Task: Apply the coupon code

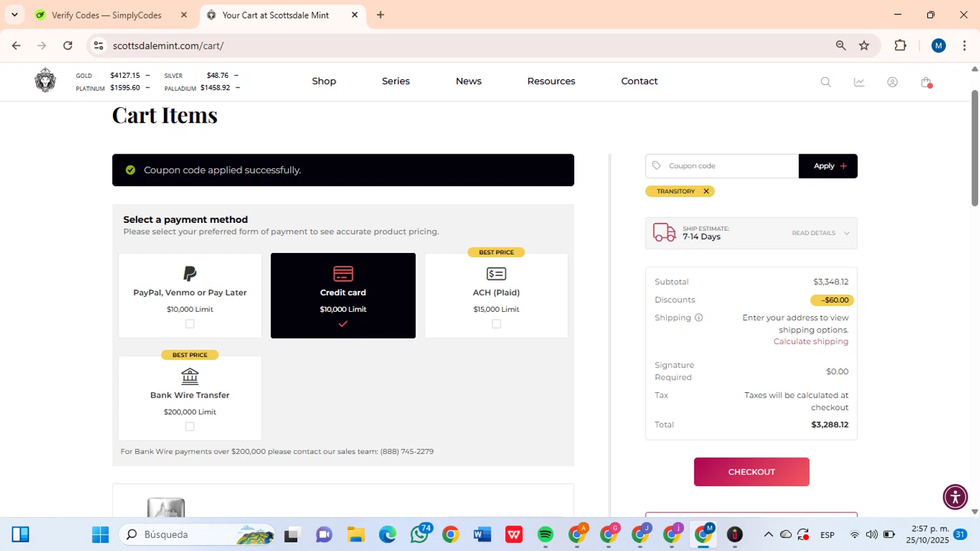Action: [x=828, y=166]
